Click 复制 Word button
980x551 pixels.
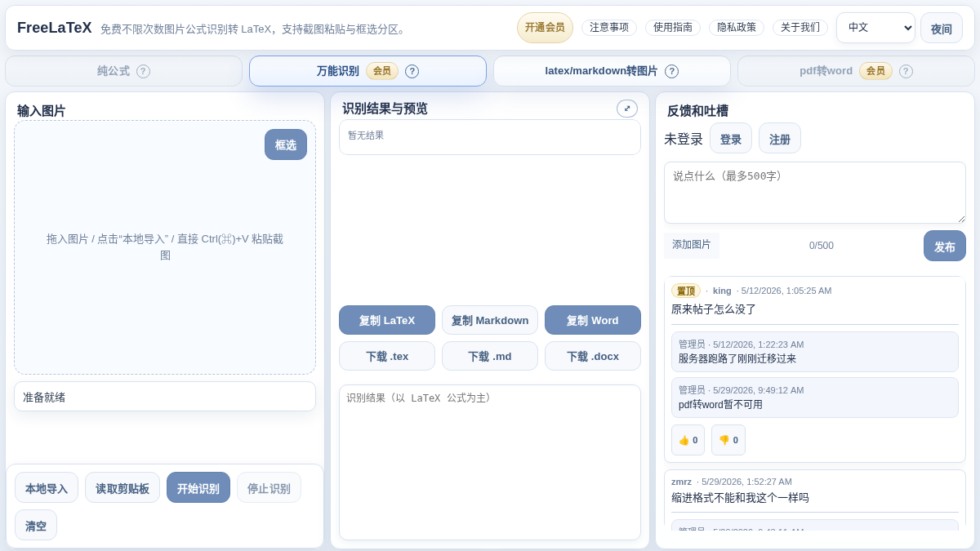click(x=593, y=320)
